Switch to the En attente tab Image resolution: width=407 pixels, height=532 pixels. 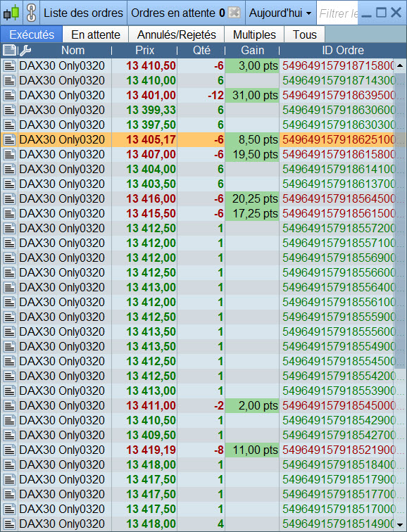[96, 34]
